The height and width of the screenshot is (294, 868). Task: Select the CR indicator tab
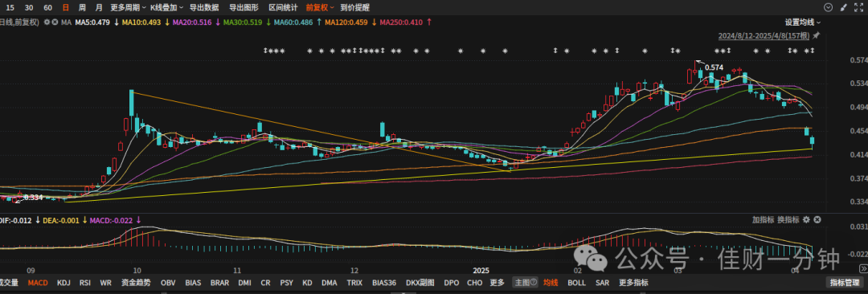click(266, 283)
